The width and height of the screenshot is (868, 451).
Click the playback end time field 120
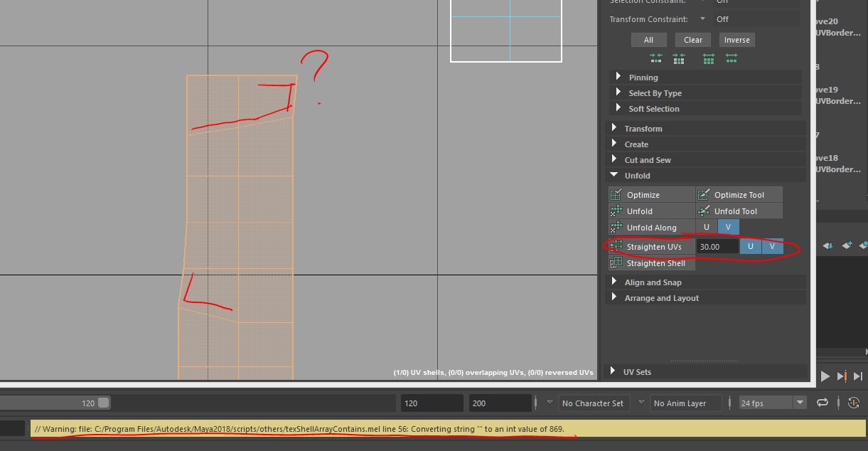click(x=432, y=403)
